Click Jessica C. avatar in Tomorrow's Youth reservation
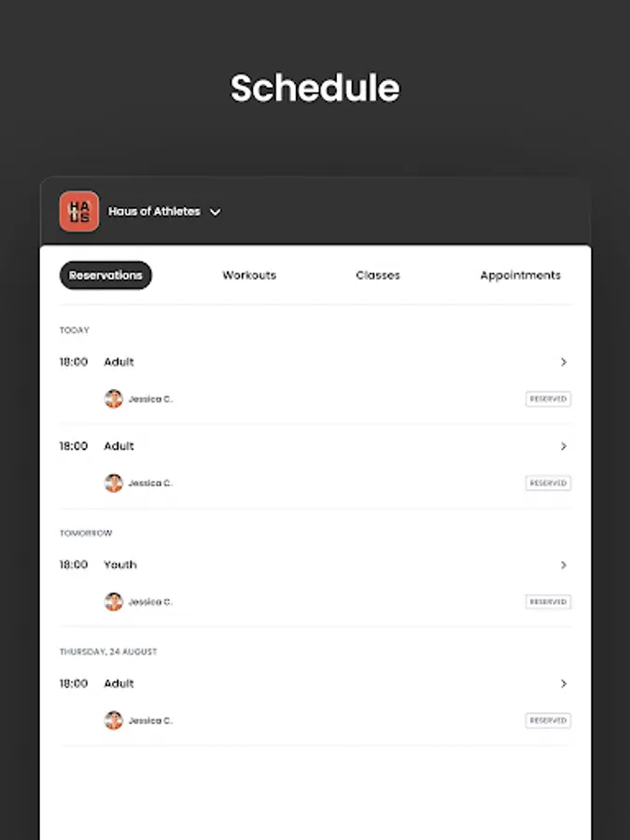The width and height of the screenshot is (630, 840). point(114,602)
